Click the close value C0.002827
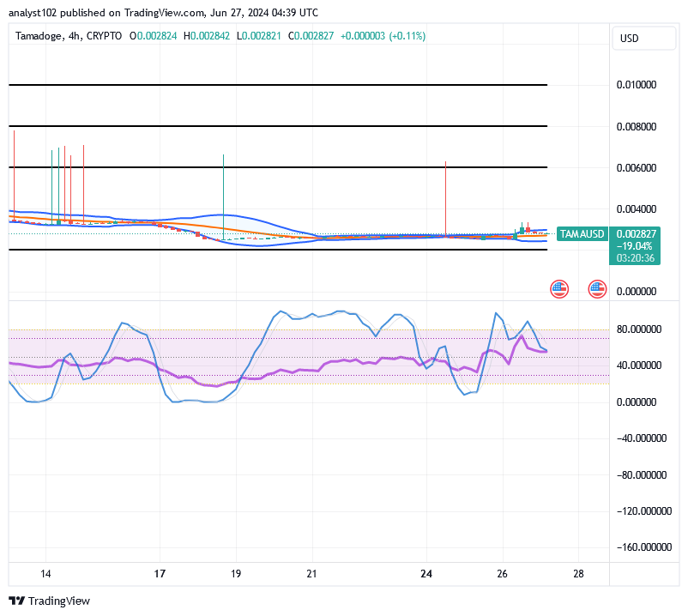This screenshot has width=688, height=616. click(311, 36)
